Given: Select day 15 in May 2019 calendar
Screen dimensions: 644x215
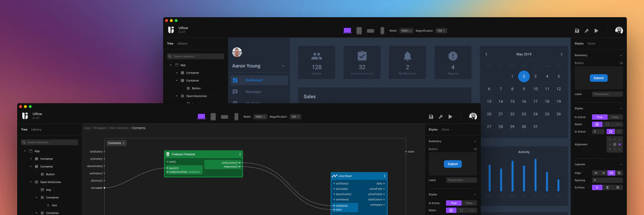Looking at the screenshot, I should click(x=512, y=101).
